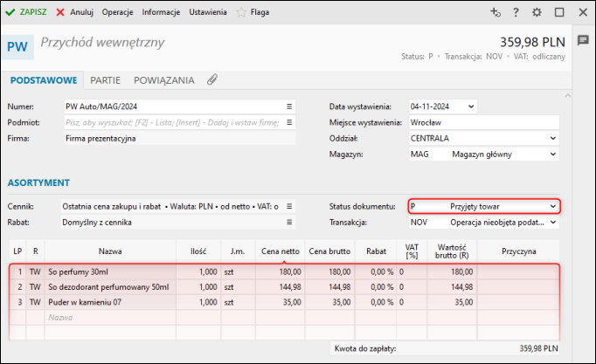
Task: Click the Anuluj cancel button
Action: pyautogui.click(x=73, y=12)
